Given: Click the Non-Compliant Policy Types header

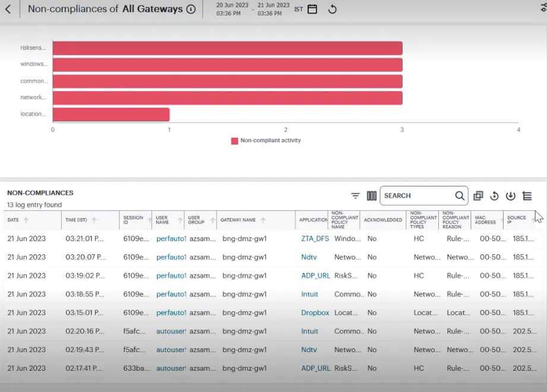Looking at the screenshot, I should (x=423, y=220).
